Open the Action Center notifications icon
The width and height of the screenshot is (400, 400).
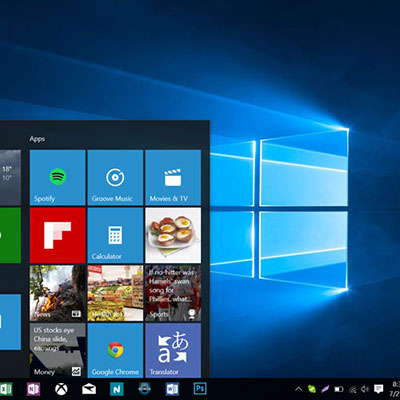(x=378, y=389)
